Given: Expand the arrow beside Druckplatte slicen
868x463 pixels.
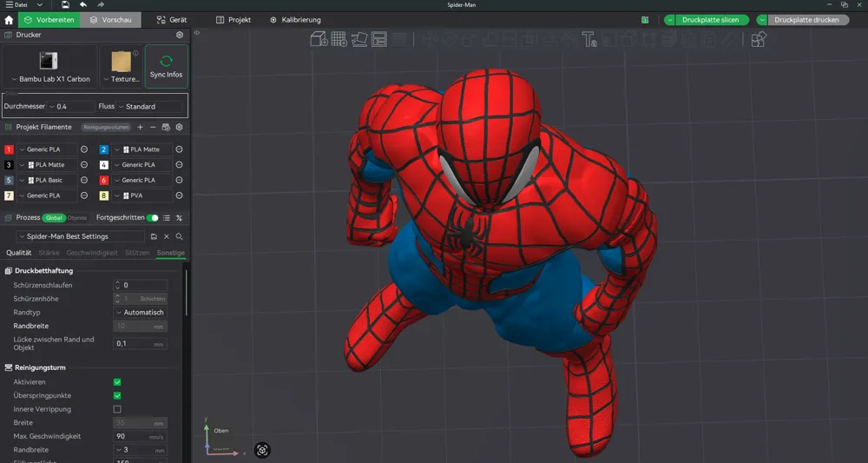Looking at the screenshot, I should (670, 20).
